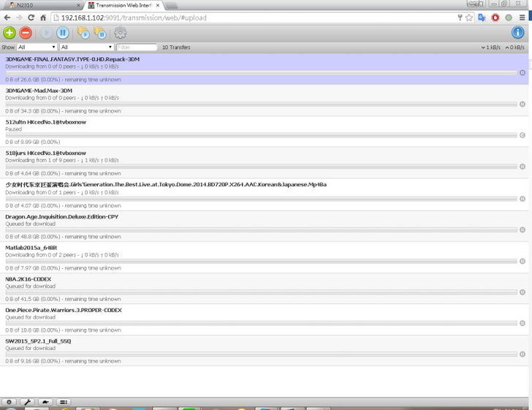Screen dimensions: 532x410
Task: Open the red Opera-style extension icon
Action: tap(495, 18)
